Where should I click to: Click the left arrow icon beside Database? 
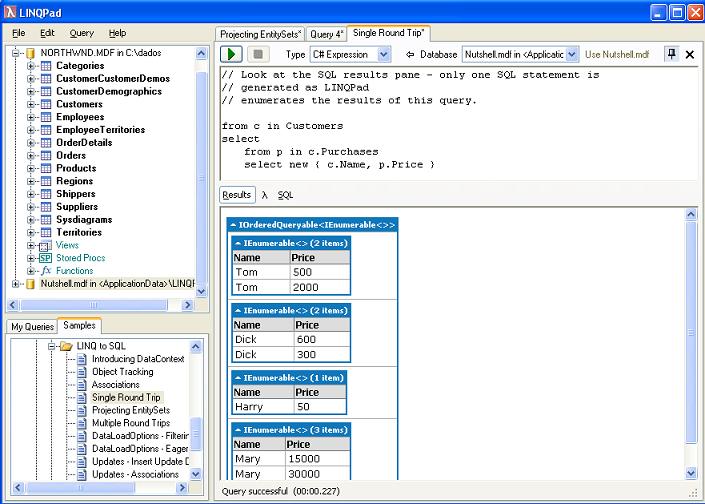pos(410,54)
